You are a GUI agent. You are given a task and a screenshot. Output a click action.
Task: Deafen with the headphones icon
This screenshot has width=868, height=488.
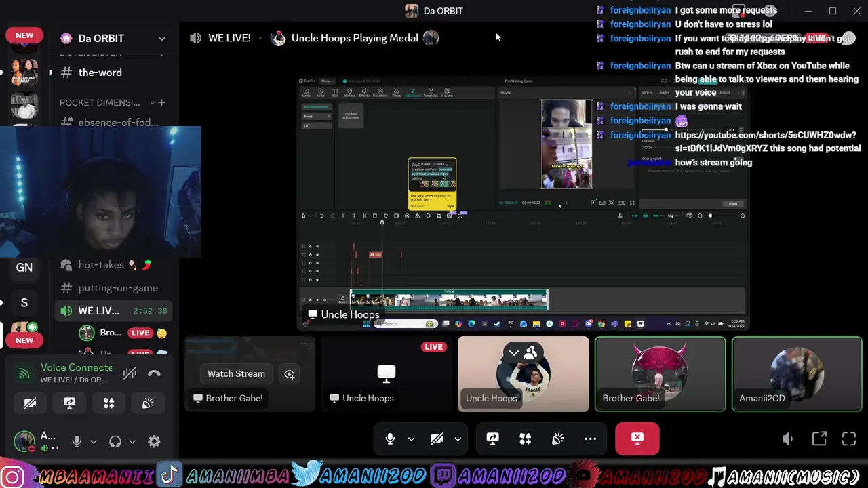[115, 441]
